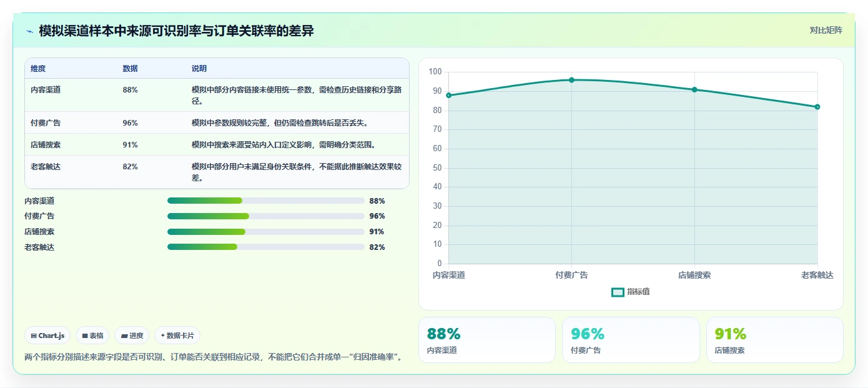Click the 店铺搜索 x-axis label on chart

(694, 275)
